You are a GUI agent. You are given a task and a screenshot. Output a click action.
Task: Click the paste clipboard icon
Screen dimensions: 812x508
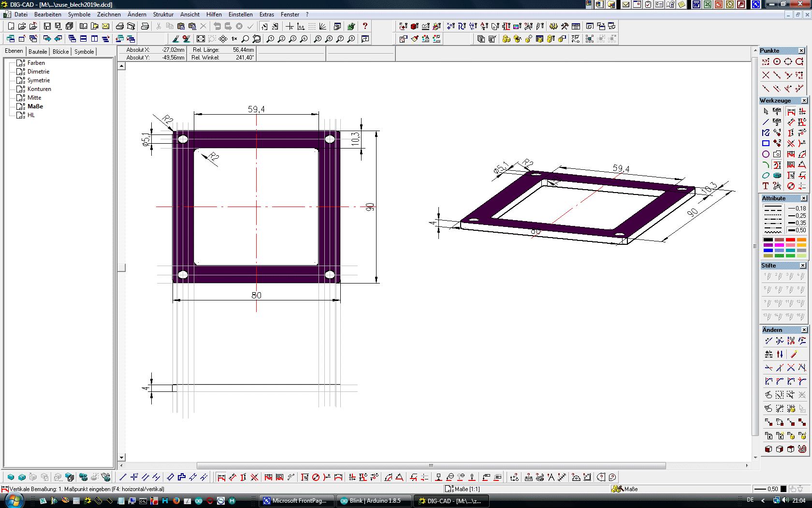click(181, 26)
